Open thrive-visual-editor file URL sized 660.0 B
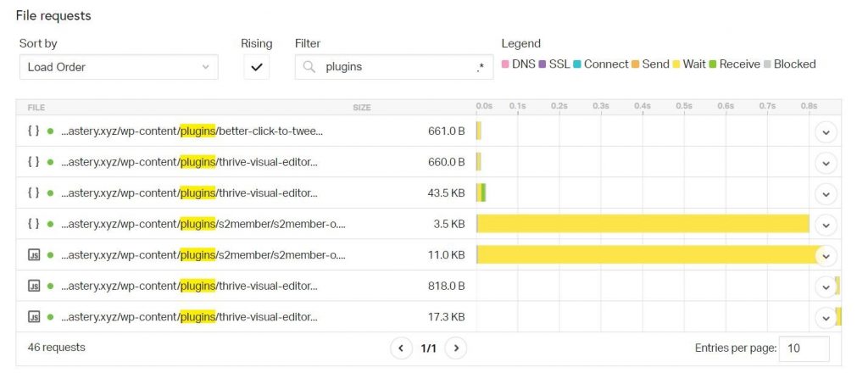Image resolution: width=868 pixels, height=379 pixels. pos(190,162)
